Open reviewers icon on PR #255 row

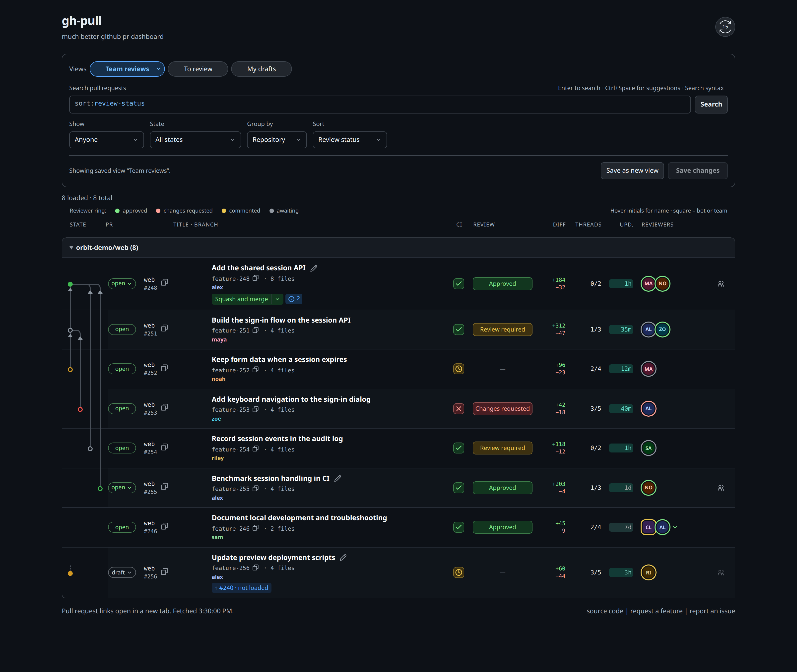tap(720, 488)
